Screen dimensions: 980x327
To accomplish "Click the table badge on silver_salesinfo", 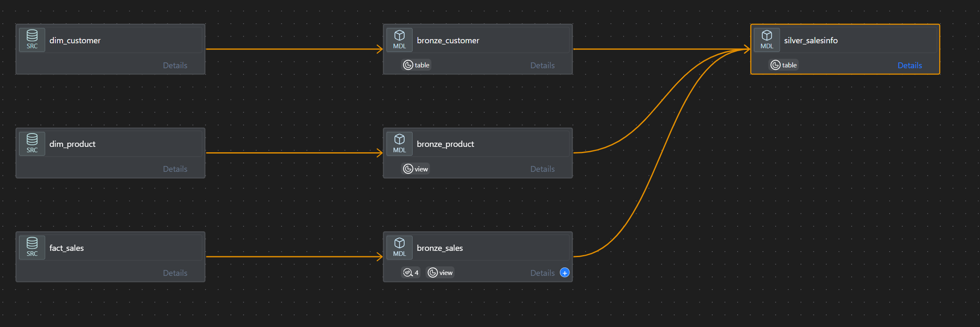I will [x=784, y=65].
